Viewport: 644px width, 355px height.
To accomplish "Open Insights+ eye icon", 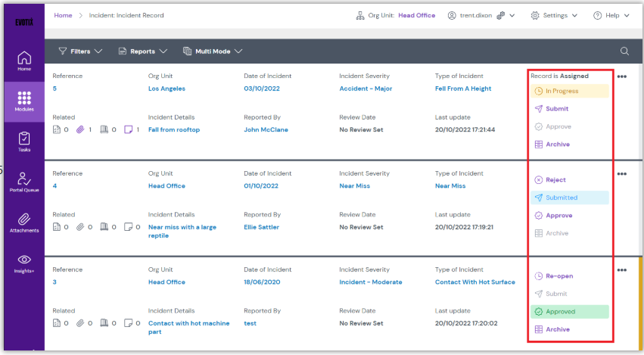I will (x=24, y=263).
